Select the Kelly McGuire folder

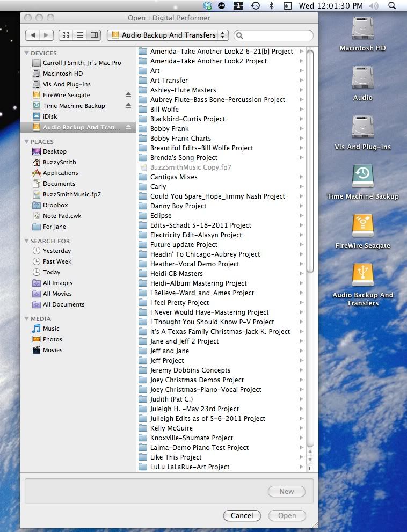[221, 428]
